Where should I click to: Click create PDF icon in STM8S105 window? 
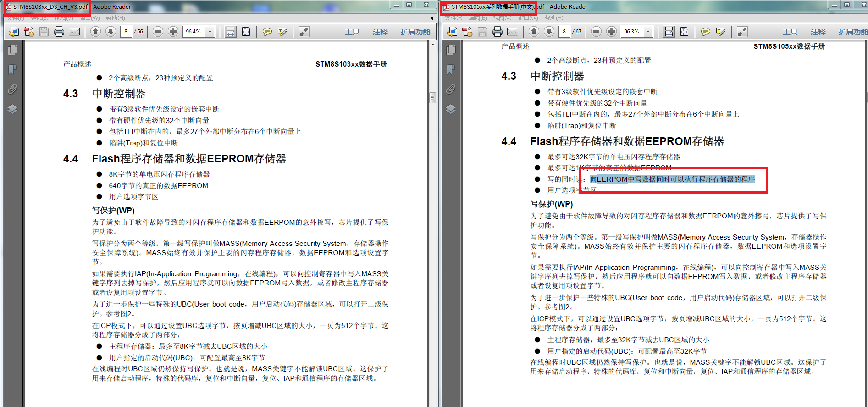[x=467, y=32]
